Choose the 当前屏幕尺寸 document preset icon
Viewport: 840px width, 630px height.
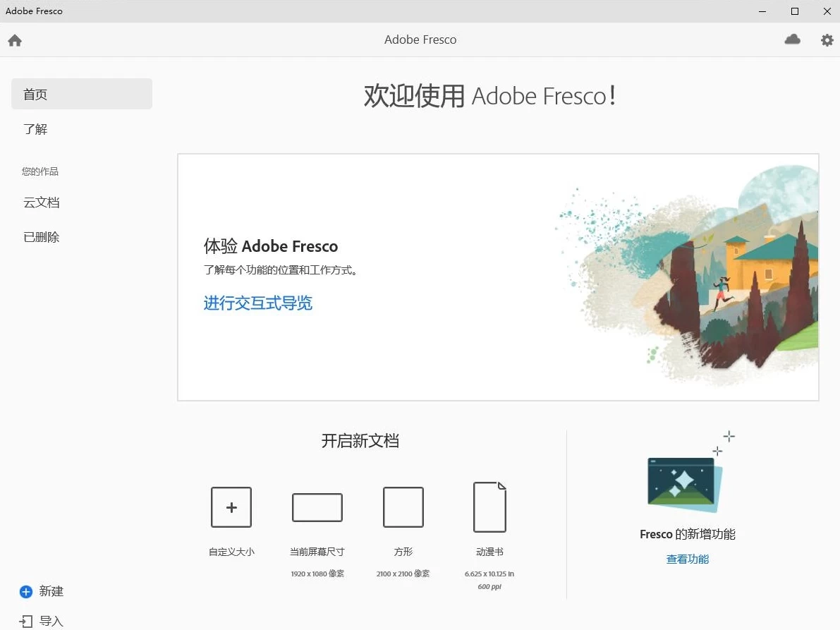click(x=317, y=507)
